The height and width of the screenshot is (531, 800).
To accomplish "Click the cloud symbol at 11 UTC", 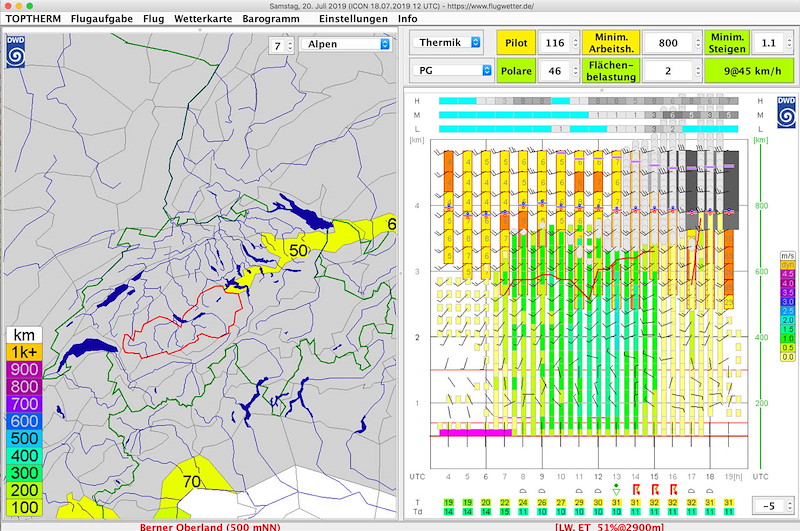I will [x=580, y=491].
